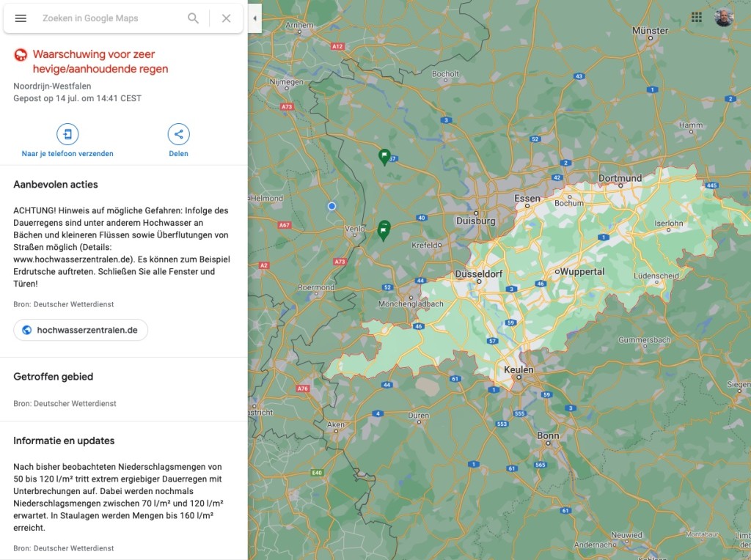Click the E40 road shield
This screenshot has width=751, height=560.
click(x=317, y=473)
